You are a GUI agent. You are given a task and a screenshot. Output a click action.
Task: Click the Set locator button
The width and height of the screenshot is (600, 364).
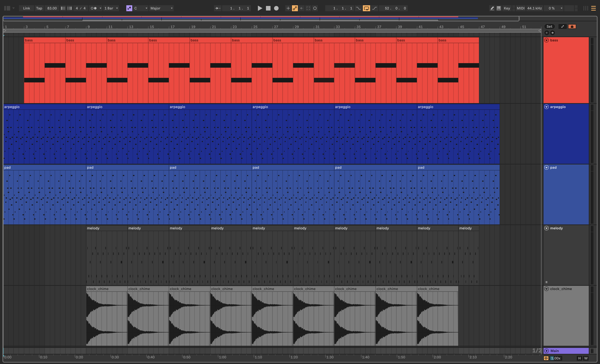click(549, 26)
